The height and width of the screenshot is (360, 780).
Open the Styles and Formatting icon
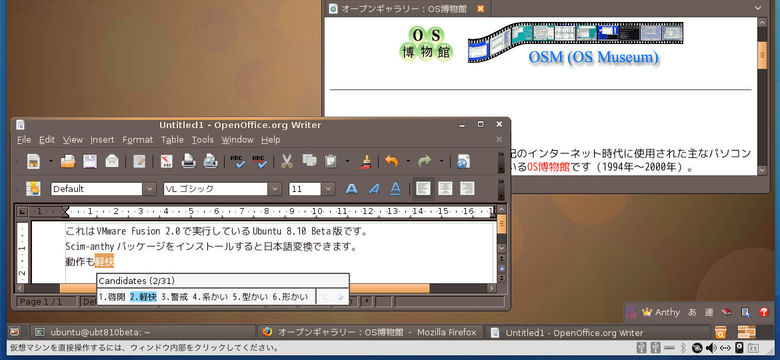tap(33, 188)
